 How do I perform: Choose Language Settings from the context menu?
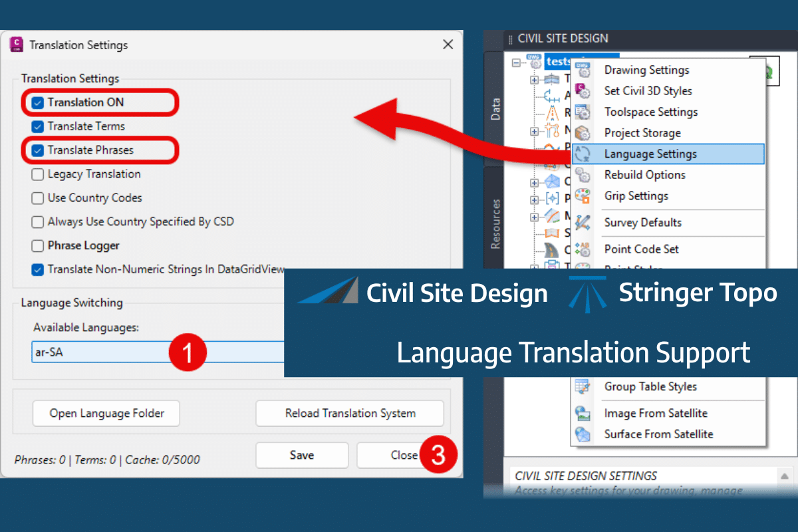click(668, 154)
